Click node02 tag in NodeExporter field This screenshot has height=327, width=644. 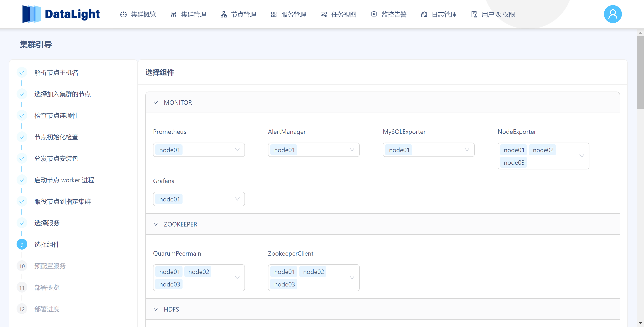tap(542, 150)
